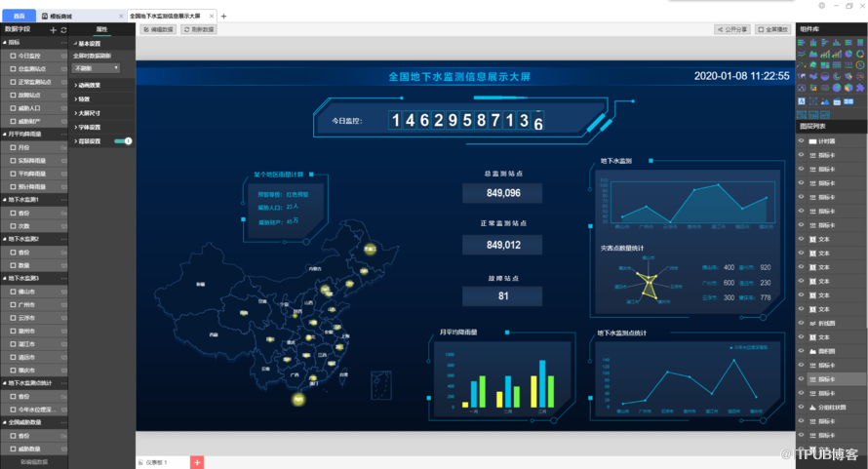Click the refresh icon beside 数据字段
This screenshot has width=868, height=469.
tap(62, 30)
